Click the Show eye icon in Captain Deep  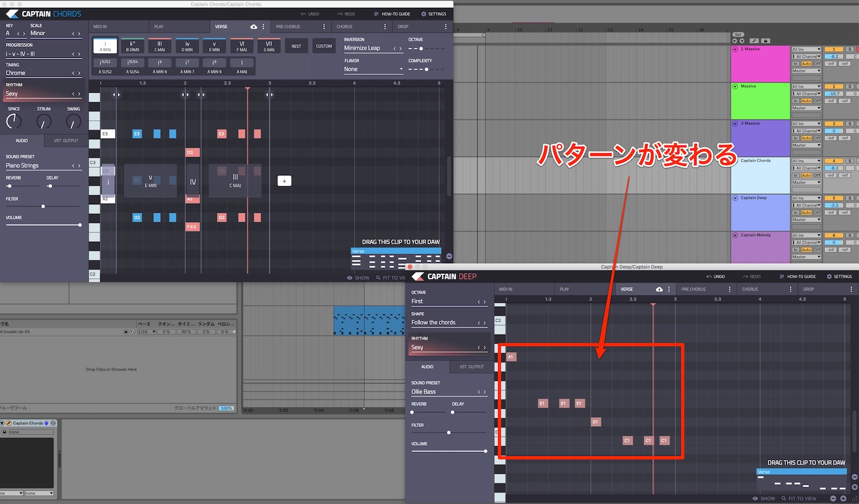tap(755, 498)
